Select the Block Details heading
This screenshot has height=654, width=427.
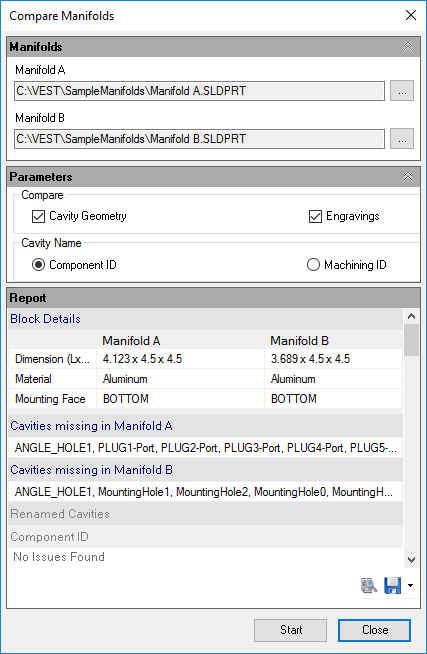click(45, 319)
